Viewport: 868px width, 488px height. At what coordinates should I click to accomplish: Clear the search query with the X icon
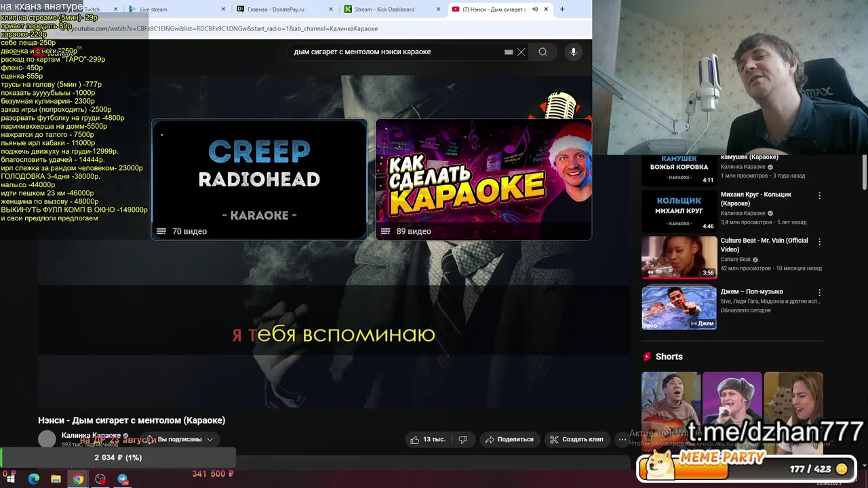click(x=521, y=52)
